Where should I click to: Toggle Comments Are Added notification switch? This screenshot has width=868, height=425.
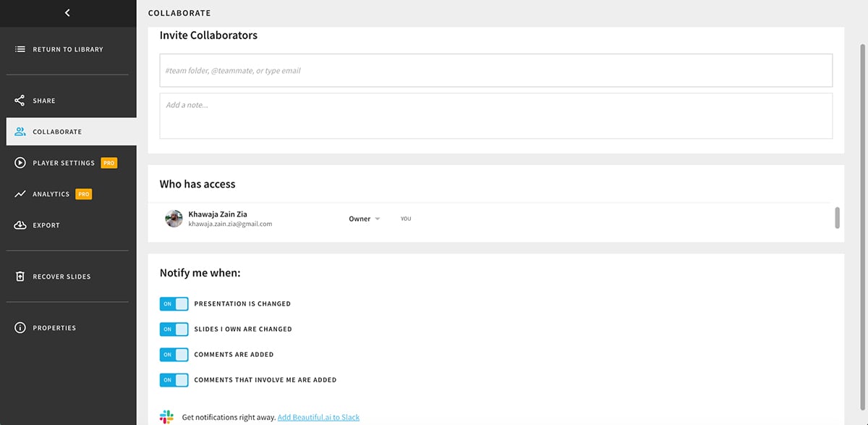tap(174, 355)
